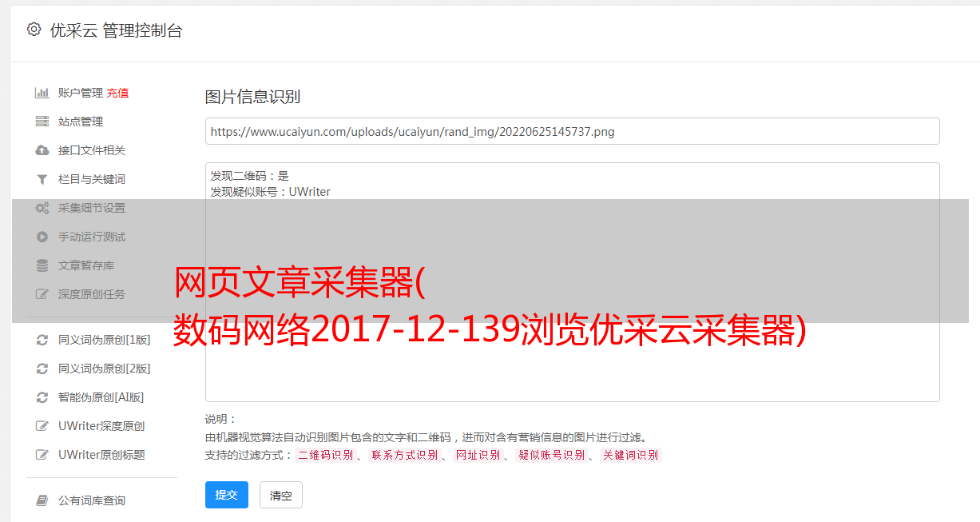Screen dimensions: 980x522
Task: Open the book icon for 公有词库查询
Action: tap(42, 500)
